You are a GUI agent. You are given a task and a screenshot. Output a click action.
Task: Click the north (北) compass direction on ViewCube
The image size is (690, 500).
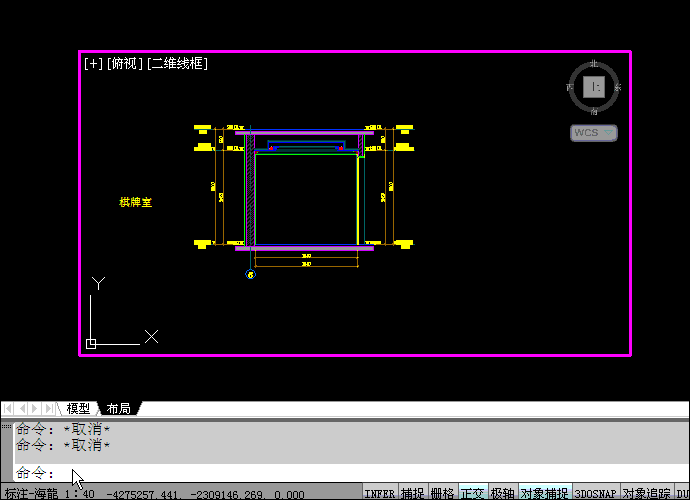594,64
